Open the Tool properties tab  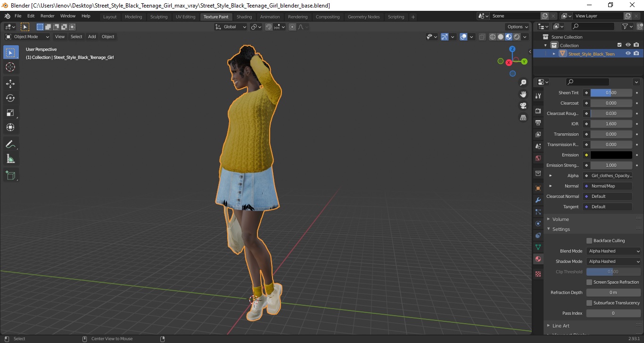coord(538,96)
